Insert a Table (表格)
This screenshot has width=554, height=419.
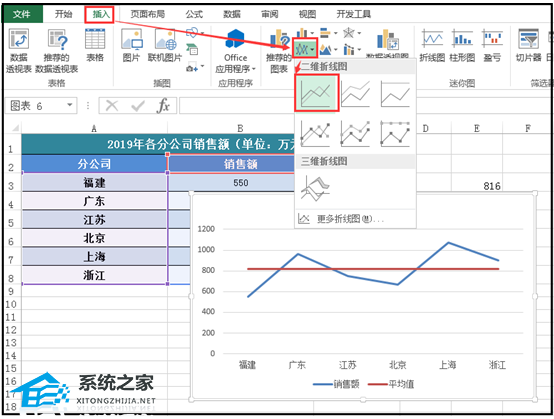coord(95,45)
